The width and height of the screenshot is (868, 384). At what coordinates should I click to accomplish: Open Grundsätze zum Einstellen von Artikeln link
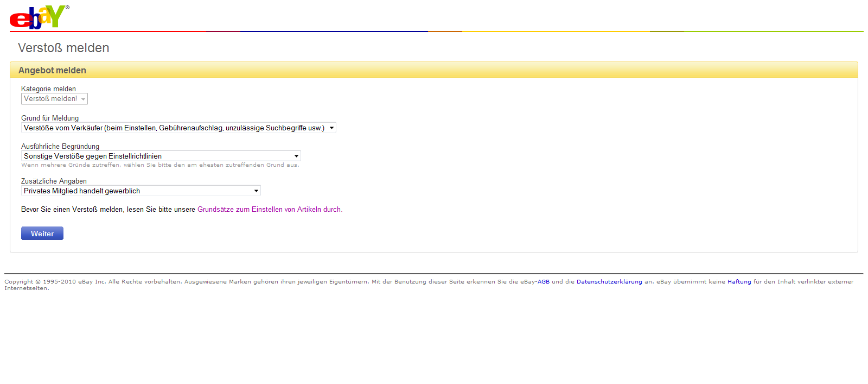[x=269, y=210]
